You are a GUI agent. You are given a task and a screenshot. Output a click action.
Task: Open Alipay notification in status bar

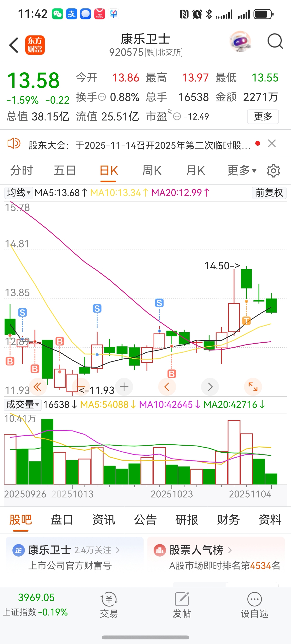click(x=72, y=14)
